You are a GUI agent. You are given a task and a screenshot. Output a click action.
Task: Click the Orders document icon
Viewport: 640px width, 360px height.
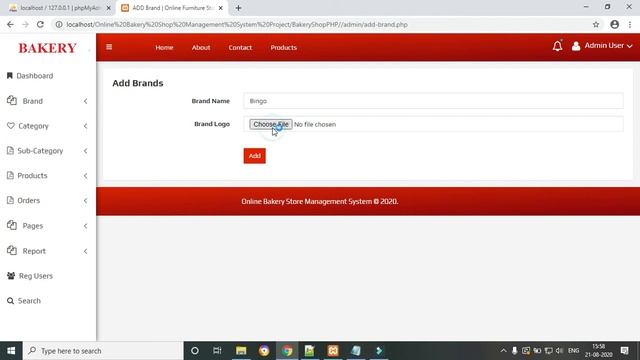coord(10,200)
